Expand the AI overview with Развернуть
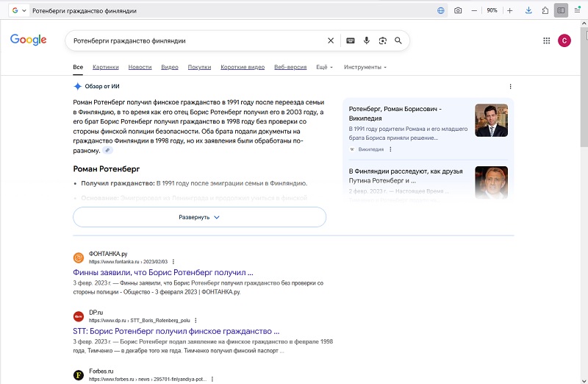The width and height of the screenshot is (588, 384). click(x=199, y=217)
